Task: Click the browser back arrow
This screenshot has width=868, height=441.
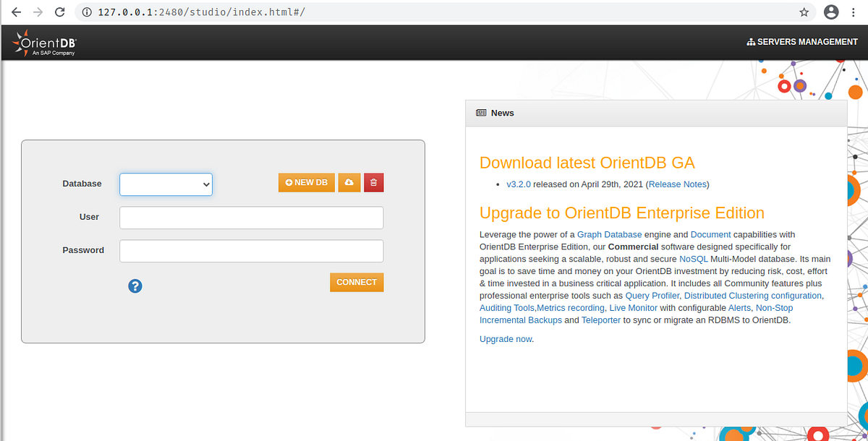Action: click(16, 12)
